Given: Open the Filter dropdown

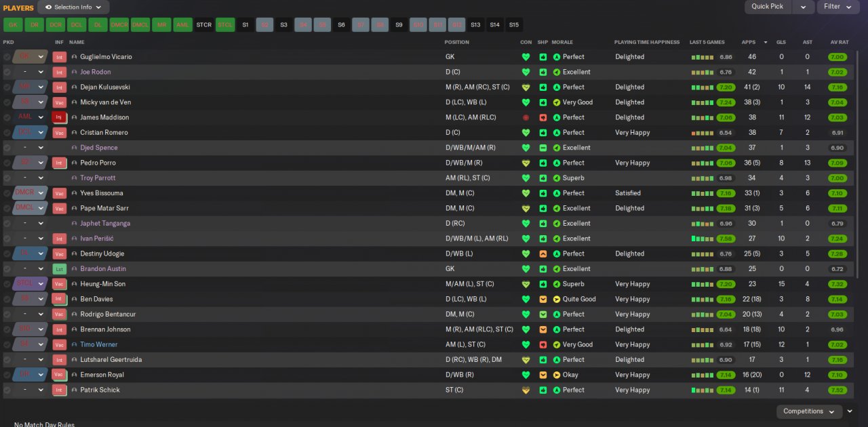Looking at the screenshot, I should pyautogui.click(x=838, y=7).
